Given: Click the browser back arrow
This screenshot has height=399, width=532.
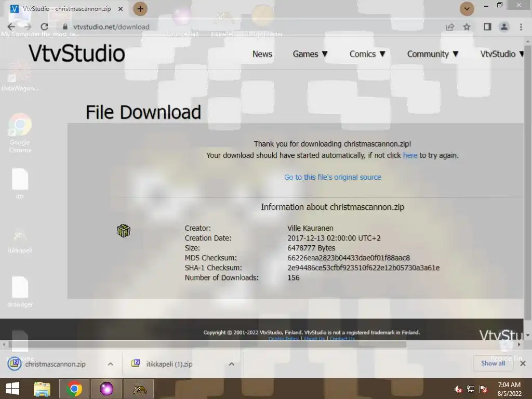Looking at the screenshot, I should pyautogui.click(x=11, y=27).
